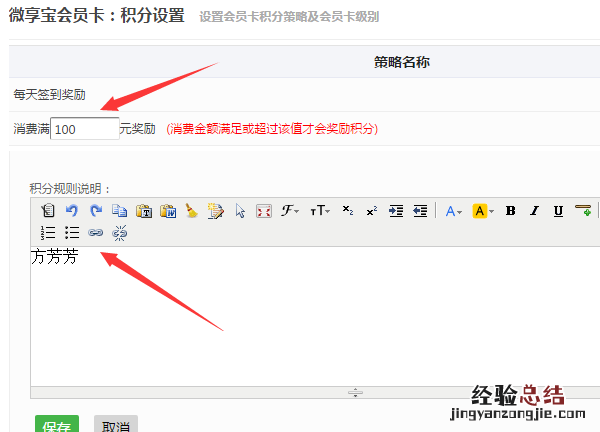Click the red consumption hint text
600x432 pixels.
tap(272, 129)
